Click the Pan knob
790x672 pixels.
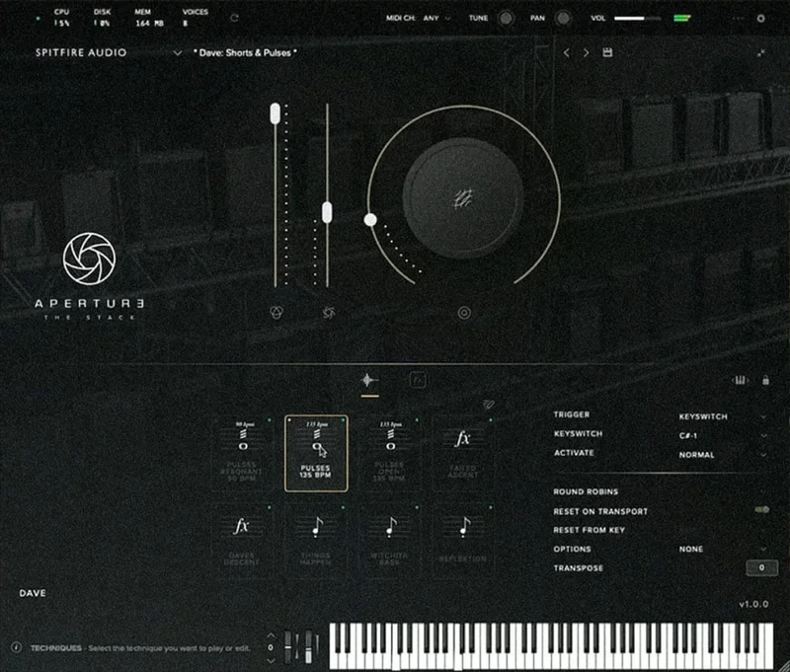pyautogui.click(x=563, y=19)
